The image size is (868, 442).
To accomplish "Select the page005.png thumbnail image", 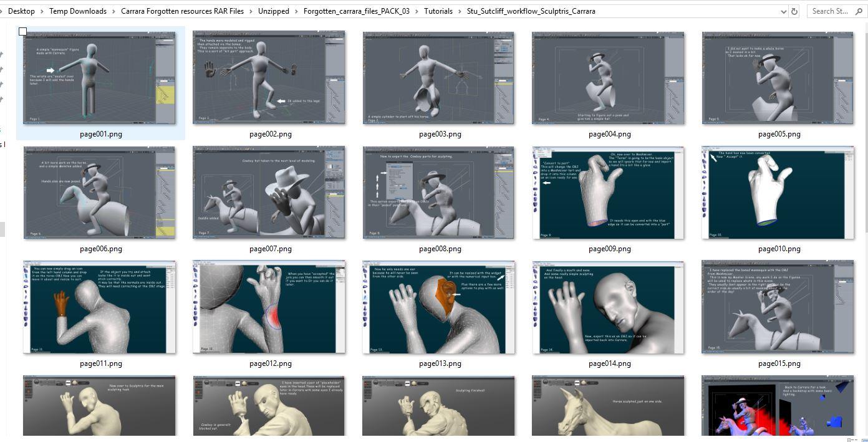I will click(778, 77).
